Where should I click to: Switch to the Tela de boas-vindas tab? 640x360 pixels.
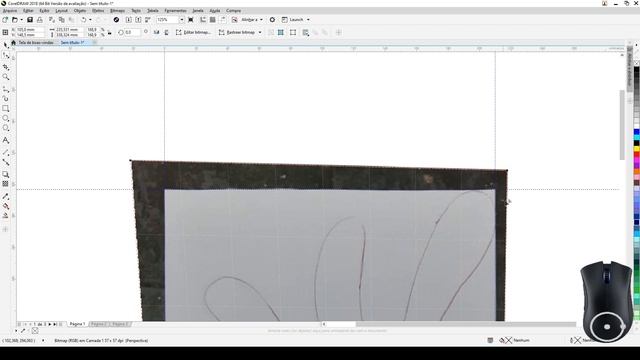pyautogui.click(x=36, y=42)
